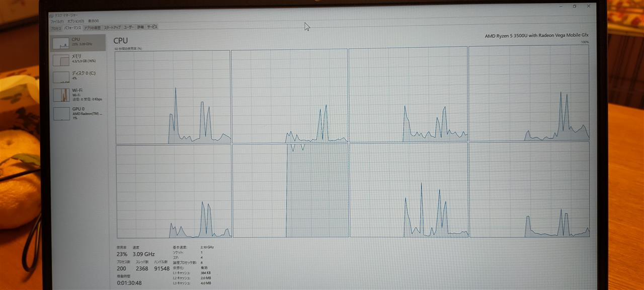
Task: Select GPU 0 in the performance sidebar
Action: pyautogui.click(x=78, y=112)
